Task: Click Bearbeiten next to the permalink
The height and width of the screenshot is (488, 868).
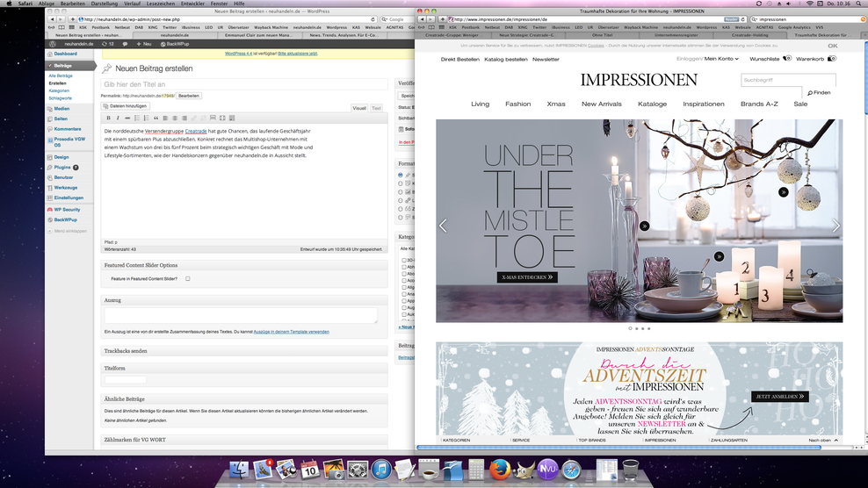Action: (189, 96)
